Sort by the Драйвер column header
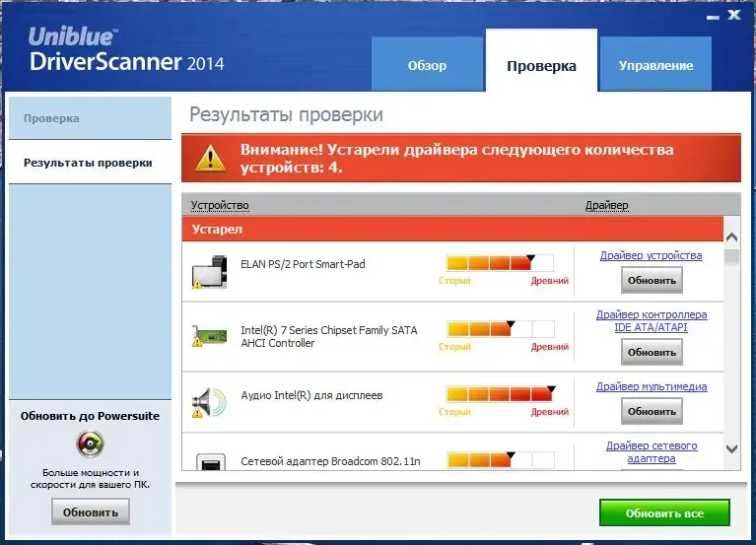Image resolution: width=756 pixels, height=545 pixels. 606,205
